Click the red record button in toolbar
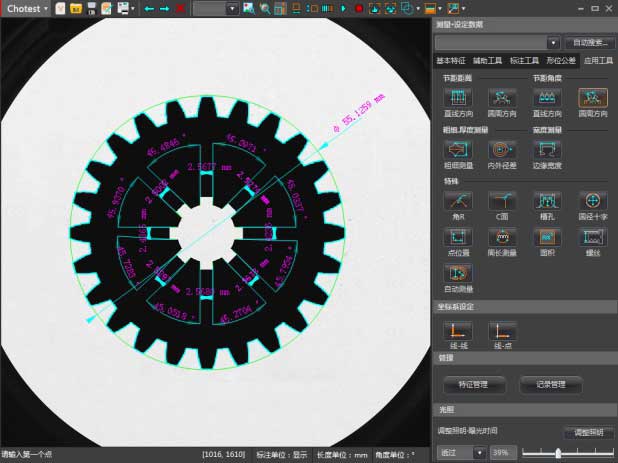 point(358,9)
